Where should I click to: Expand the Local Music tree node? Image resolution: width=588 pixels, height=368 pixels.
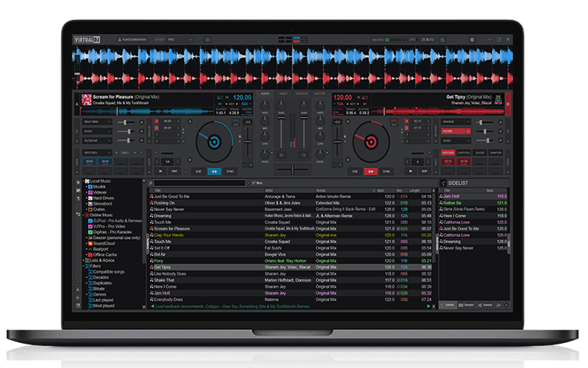point(82,181)
